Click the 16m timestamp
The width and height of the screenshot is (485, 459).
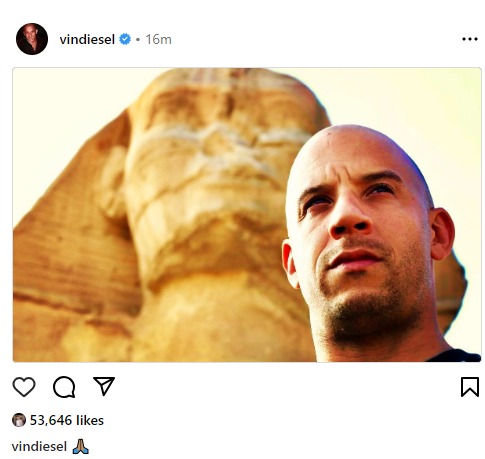(158, 39)
